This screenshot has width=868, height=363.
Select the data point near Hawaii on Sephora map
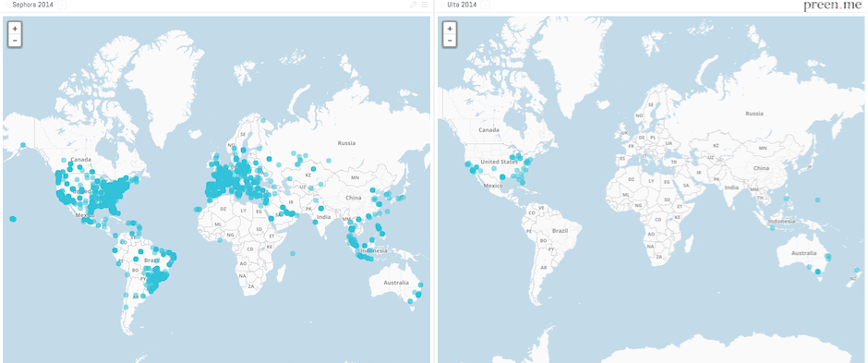pyautogui.click(x=13, y=219)
